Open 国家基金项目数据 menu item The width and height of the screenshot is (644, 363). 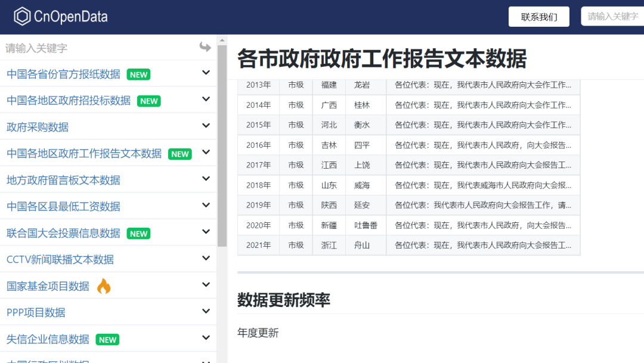tap(48, 286)
